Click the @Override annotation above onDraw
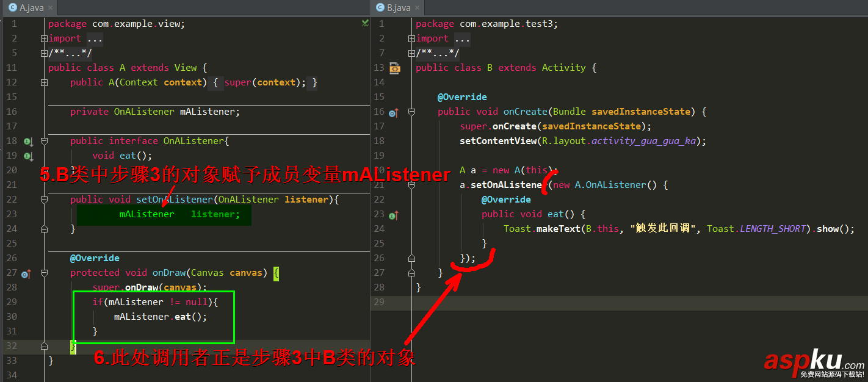This screenshot has width=868, height=382. point(95,258)
